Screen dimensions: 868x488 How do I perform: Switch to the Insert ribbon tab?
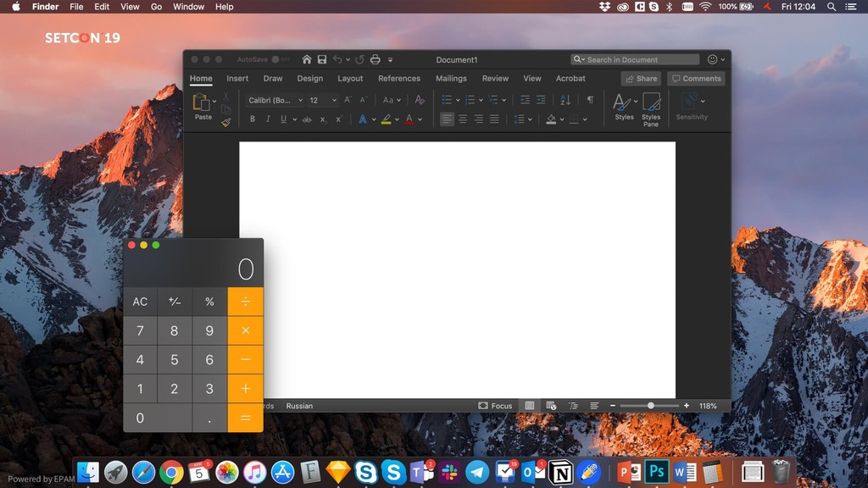click(237, 79)
